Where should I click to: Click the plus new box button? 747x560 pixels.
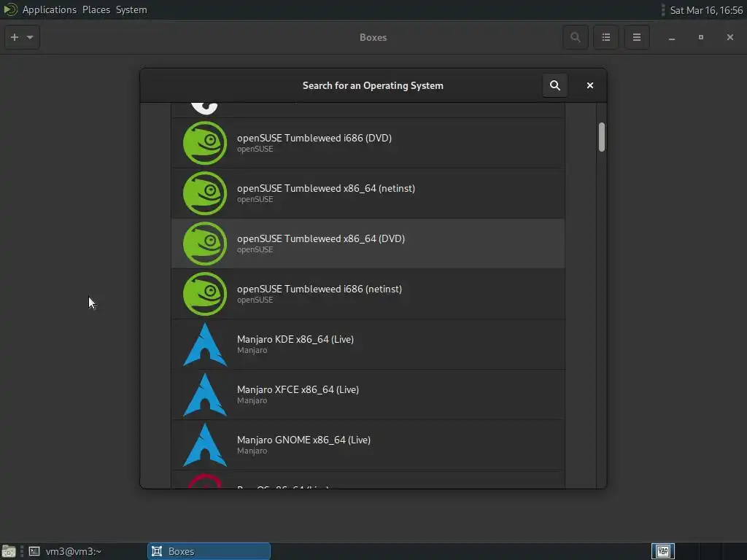pyautogui.click(x=15, y=37)
